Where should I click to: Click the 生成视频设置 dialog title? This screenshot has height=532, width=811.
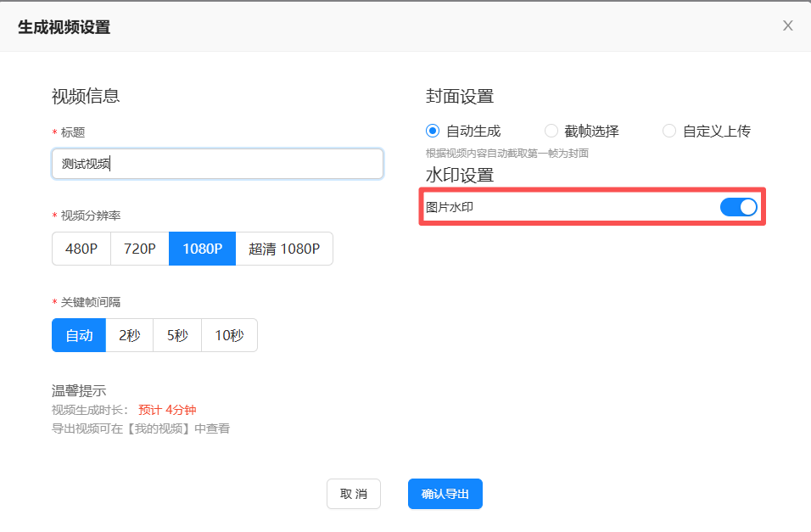tap(64, 27)
